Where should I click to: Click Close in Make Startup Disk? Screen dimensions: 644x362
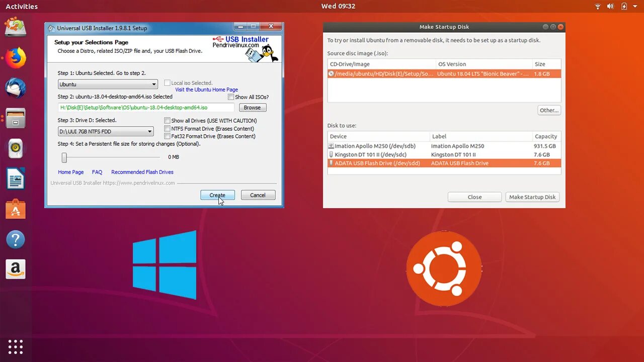pos(474,197)
